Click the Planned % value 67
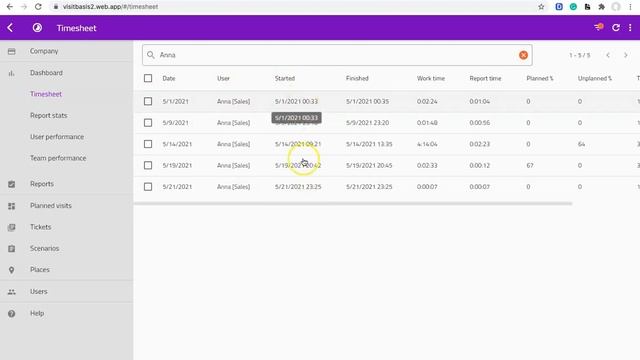Screen dimensions: 640x360 530,165
